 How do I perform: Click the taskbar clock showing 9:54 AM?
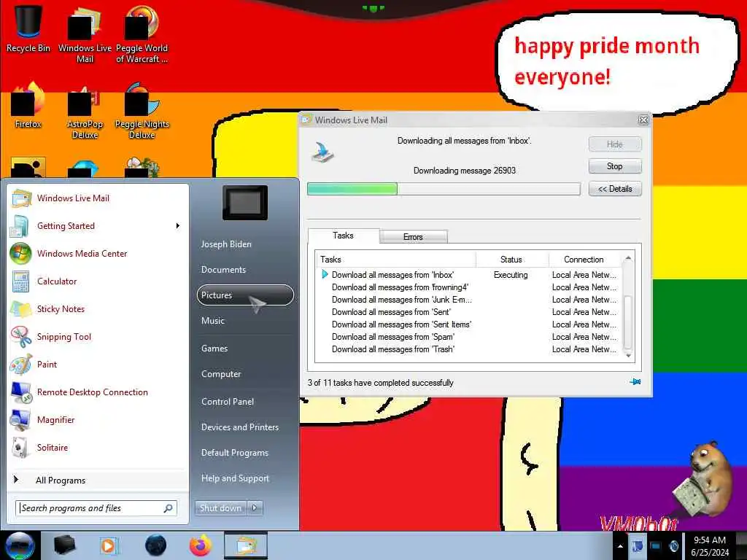pos(710,546)
